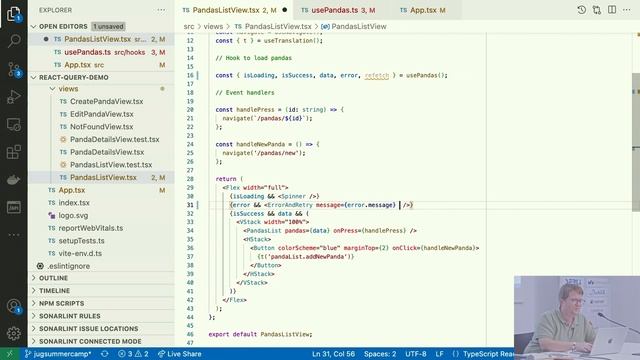The image size is (640, 360).
Task: Open .eslintignore file
Action: tap(102, 266)
